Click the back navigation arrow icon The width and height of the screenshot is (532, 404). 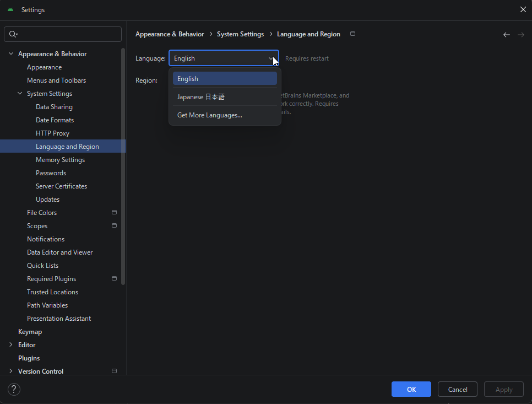coord(506,35)
